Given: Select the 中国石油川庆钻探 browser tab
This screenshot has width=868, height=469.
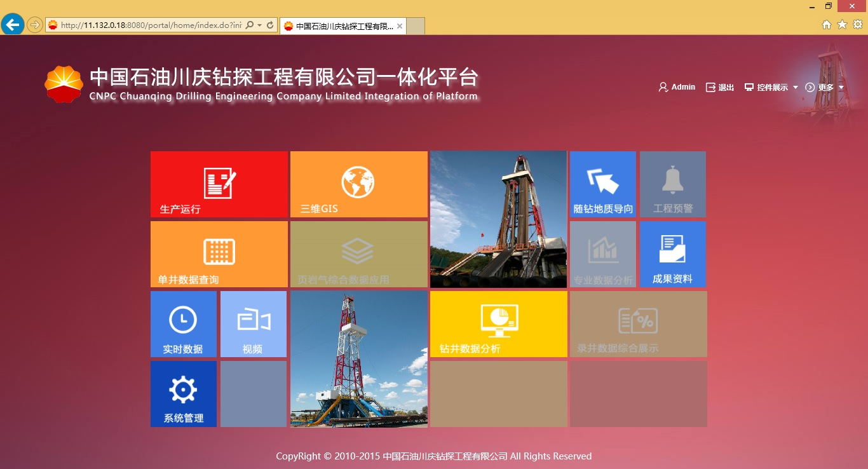Looking at the screenshot, I should [343, 26].
